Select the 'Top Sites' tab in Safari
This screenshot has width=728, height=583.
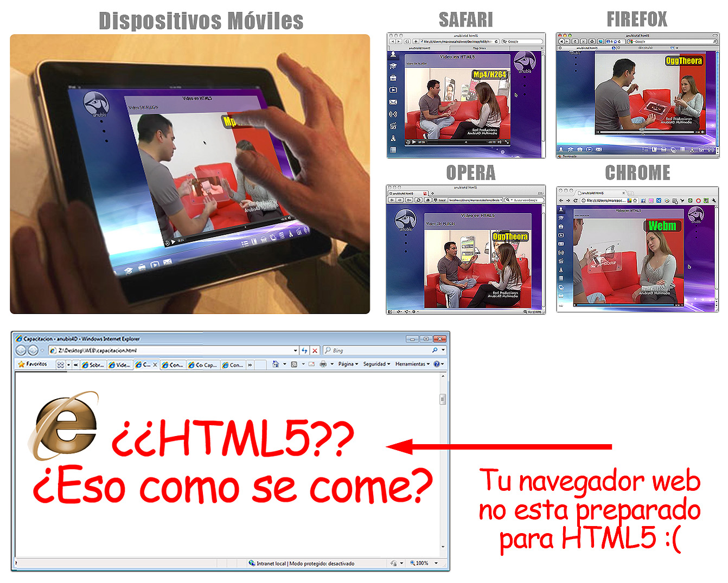(x=480, y=48)
